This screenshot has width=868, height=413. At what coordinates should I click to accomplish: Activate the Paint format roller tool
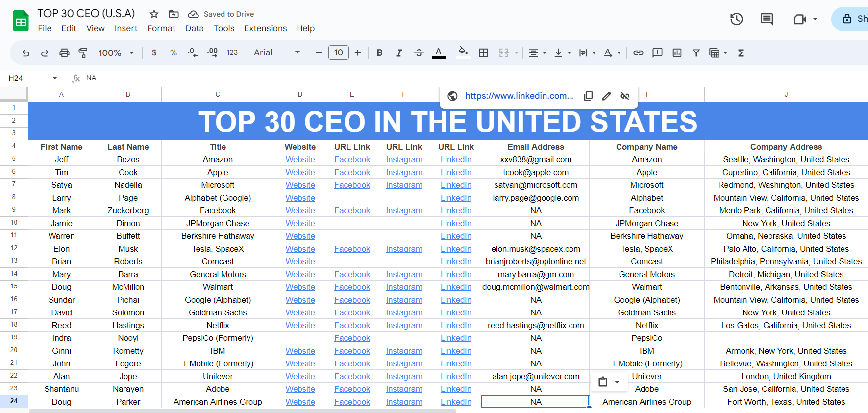click(83, 53)
